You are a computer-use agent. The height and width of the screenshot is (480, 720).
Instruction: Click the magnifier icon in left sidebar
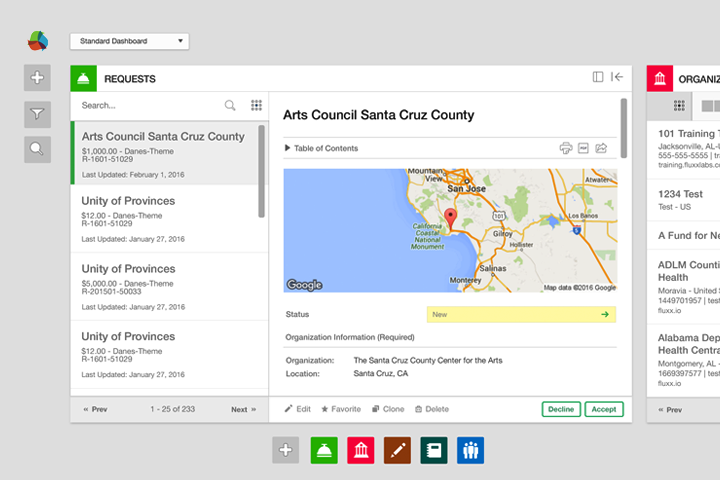[37, 150]
